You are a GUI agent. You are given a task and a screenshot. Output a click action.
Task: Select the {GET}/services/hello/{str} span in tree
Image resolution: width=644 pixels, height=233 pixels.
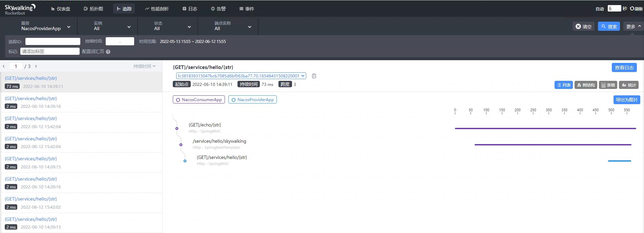pyautogui.click(x=222, y=158)
